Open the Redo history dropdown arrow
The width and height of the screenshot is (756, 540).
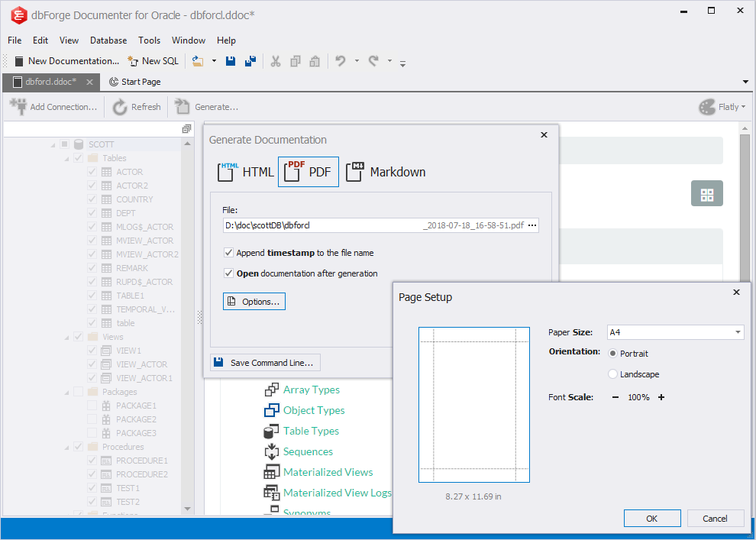pos(389,61)
